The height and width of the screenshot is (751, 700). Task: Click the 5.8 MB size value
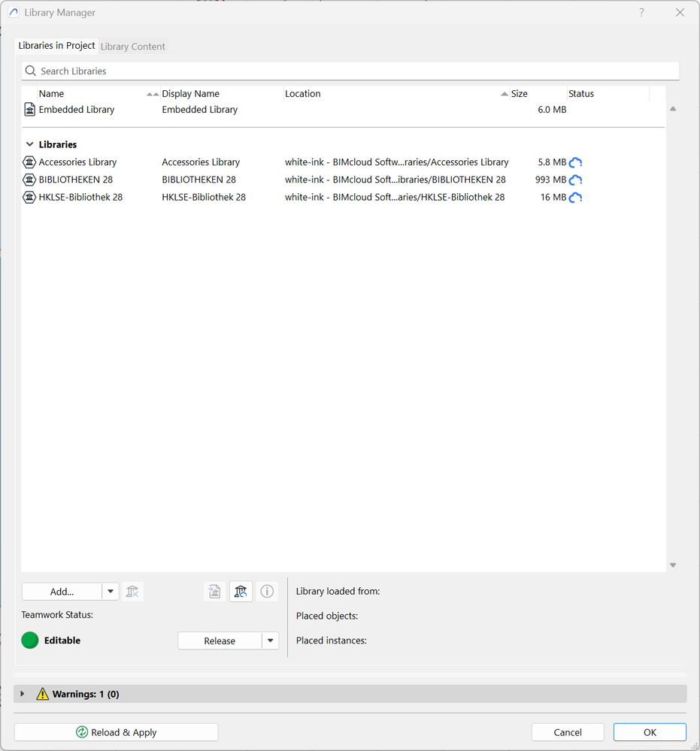tap(552, 162)
